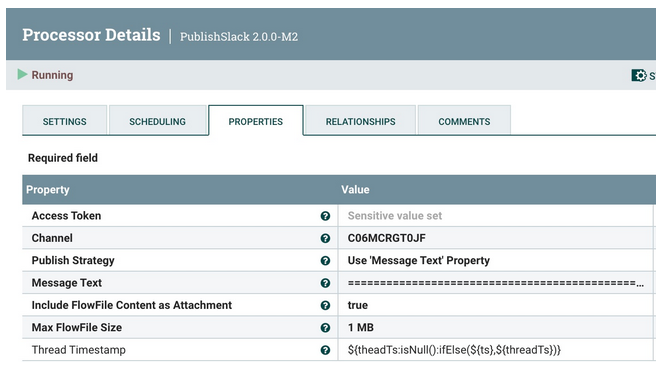
Task: Click the green Running status icon
Action: 22,75
